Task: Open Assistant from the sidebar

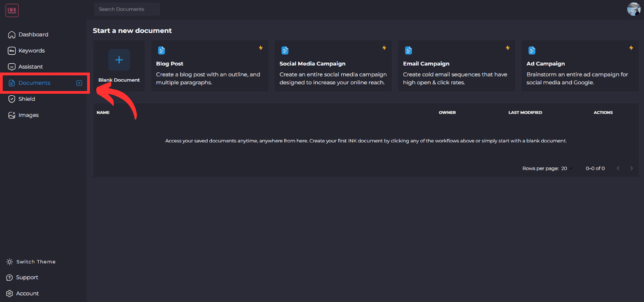Action: [31, 67]
